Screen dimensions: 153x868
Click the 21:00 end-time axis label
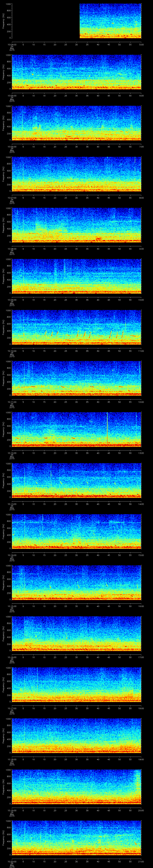pyautogui.click(x=141, y=861)
